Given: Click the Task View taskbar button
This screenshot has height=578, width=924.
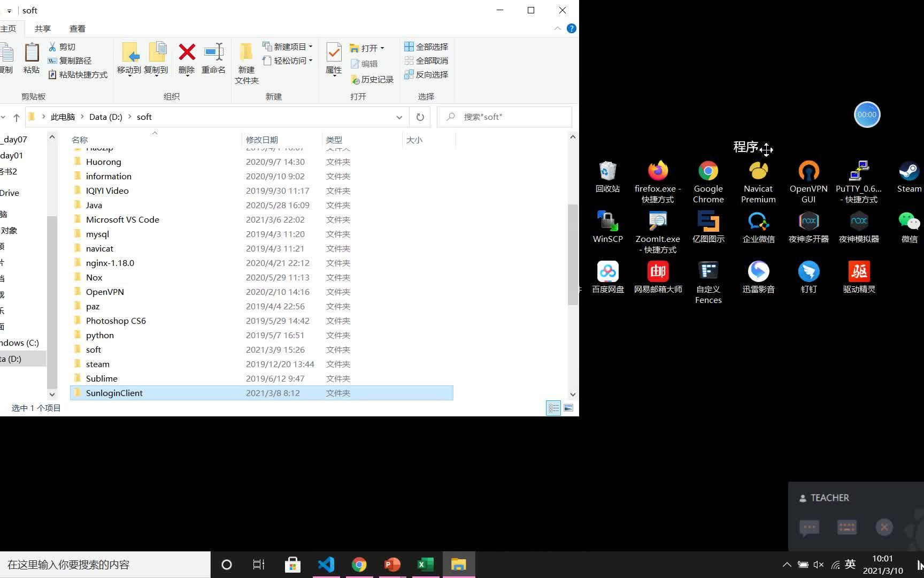Looking at the screenshot, I should pos(259,565).
